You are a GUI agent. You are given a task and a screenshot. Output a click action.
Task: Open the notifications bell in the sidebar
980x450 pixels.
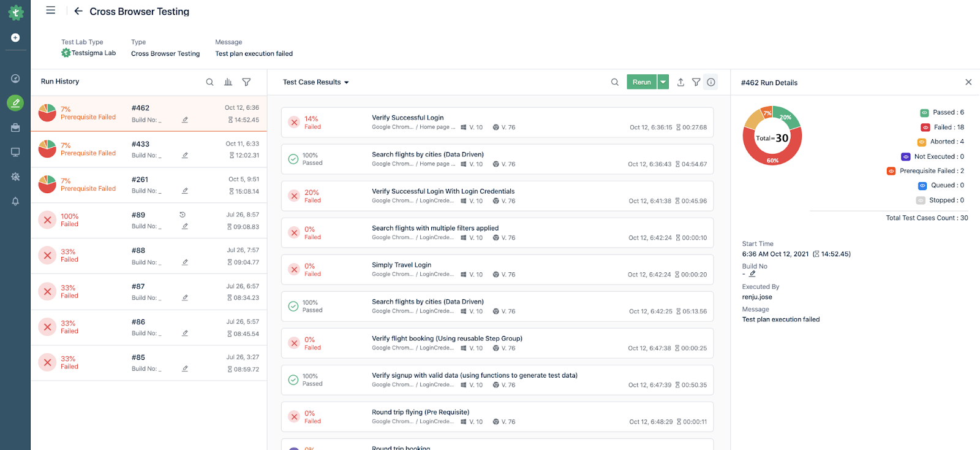pyautogui.click(x=15, y=201)
